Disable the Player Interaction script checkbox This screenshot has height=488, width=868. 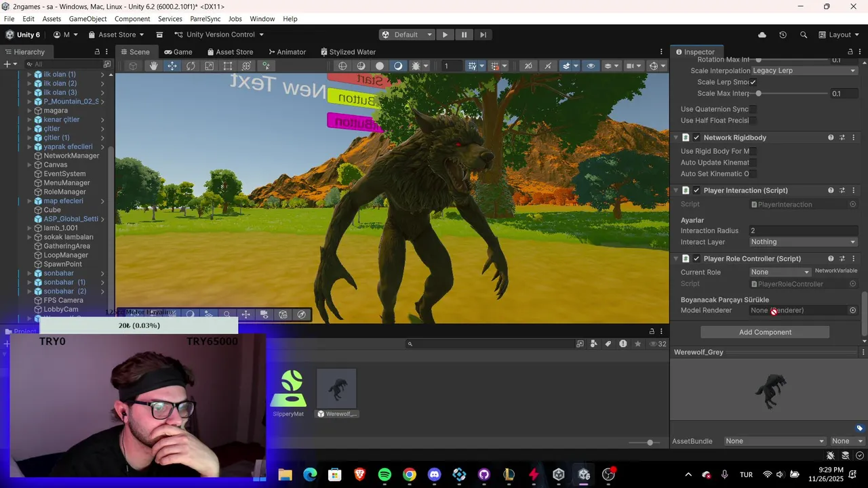coord(696,190)
